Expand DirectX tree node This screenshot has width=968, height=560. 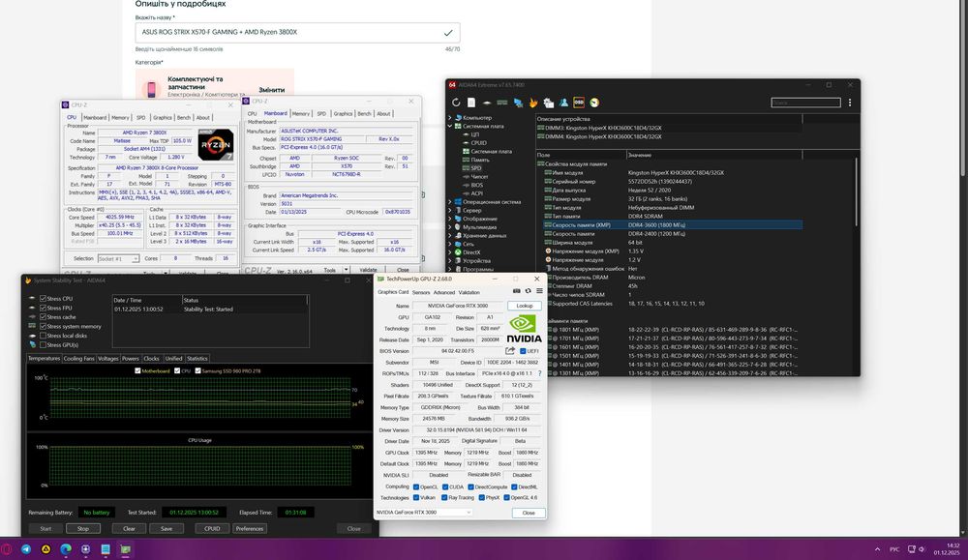tap(449, 252)
